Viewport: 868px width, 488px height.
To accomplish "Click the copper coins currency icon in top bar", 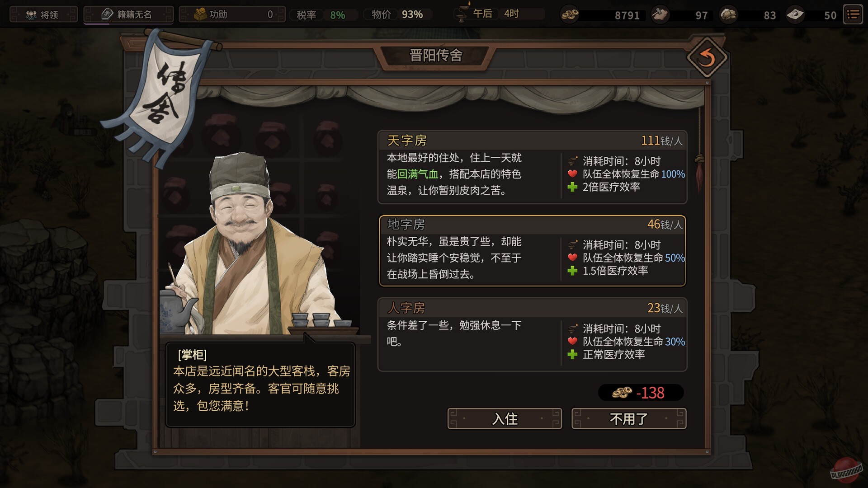I will click(x=570, y=15).
